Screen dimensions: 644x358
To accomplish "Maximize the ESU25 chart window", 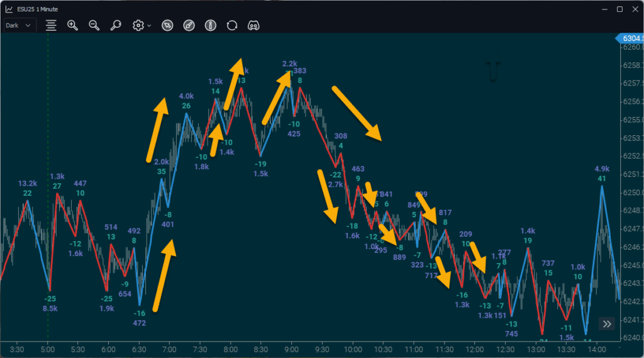I will pyautogui.click(x=619, y=9).
